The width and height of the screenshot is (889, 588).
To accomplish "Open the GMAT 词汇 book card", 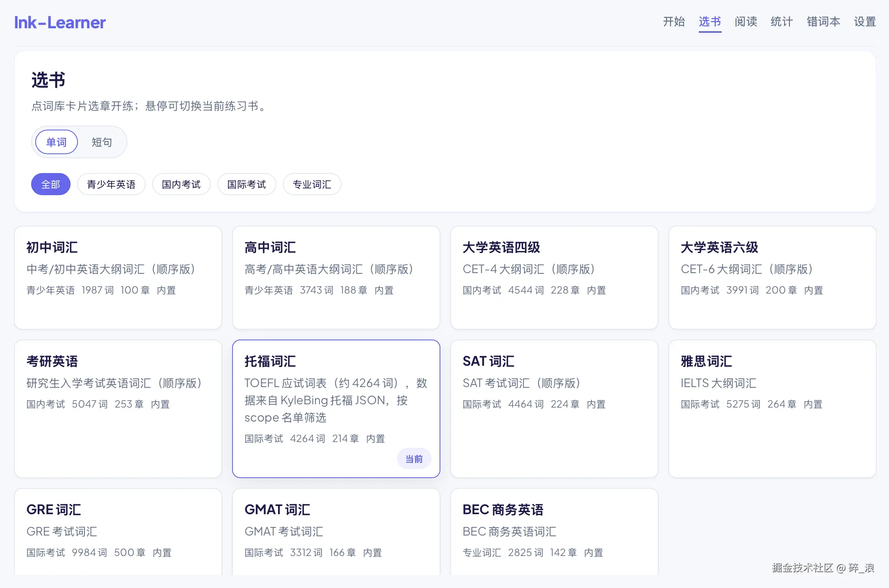I will [336, 532].
